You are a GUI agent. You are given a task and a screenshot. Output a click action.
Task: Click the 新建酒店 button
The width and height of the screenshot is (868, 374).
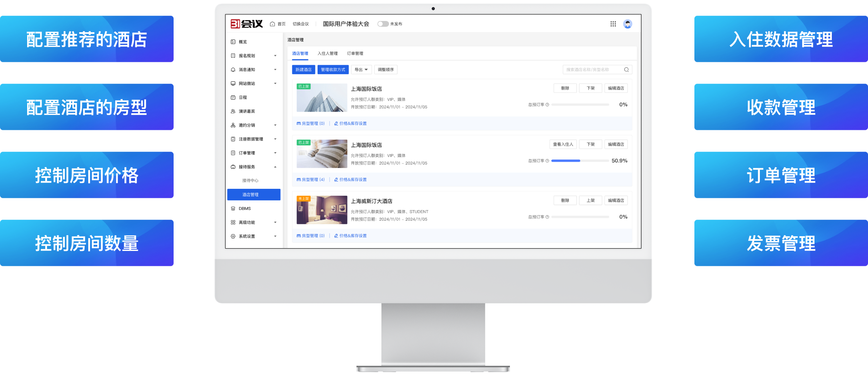(303, 70)
